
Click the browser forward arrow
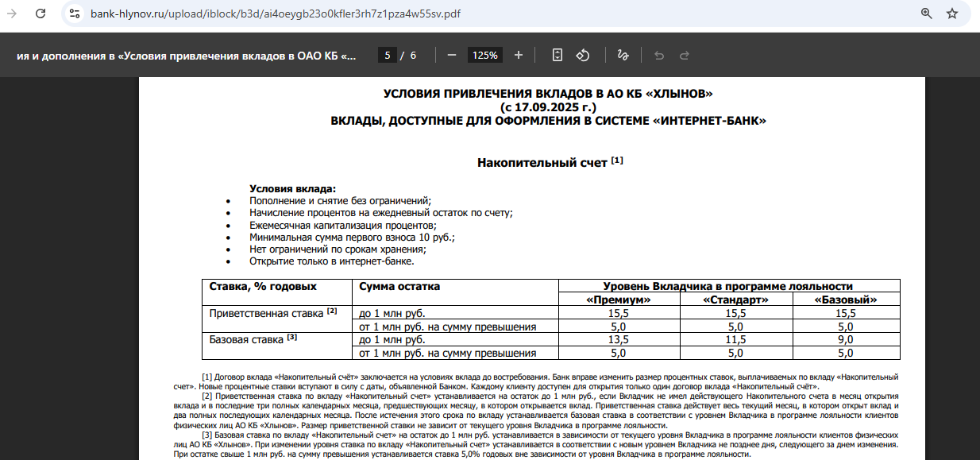(x=12, y=14)
